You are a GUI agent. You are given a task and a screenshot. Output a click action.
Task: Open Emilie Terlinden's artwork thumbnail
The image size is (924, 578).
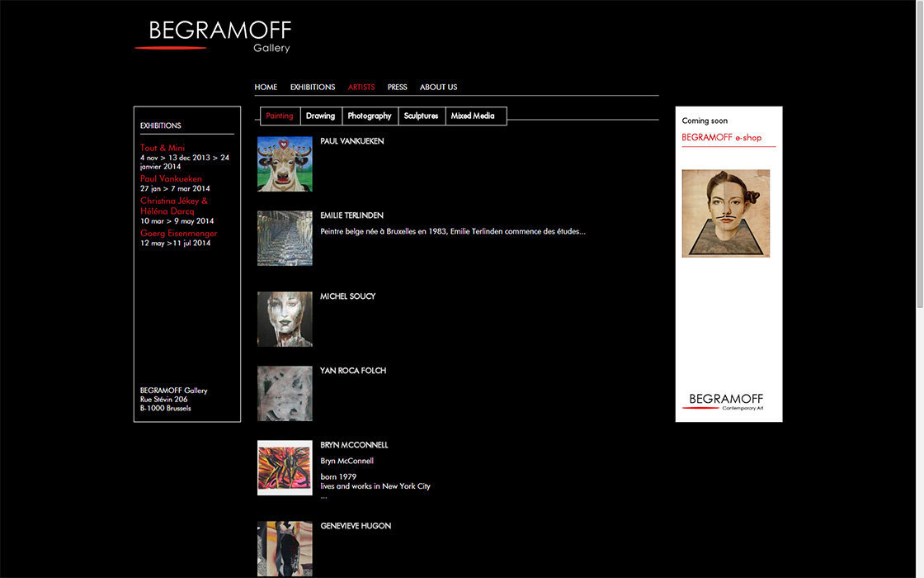[x=285, y=238]
